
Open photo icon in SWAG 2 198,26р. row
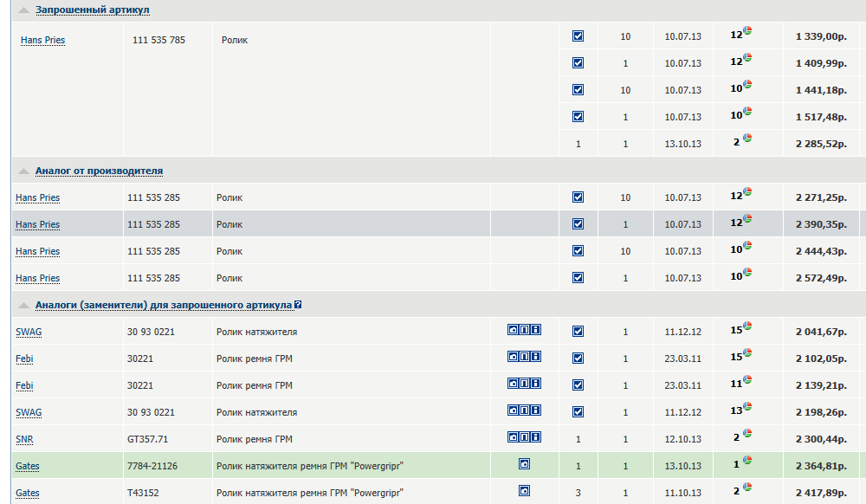[x=513, y=410]
